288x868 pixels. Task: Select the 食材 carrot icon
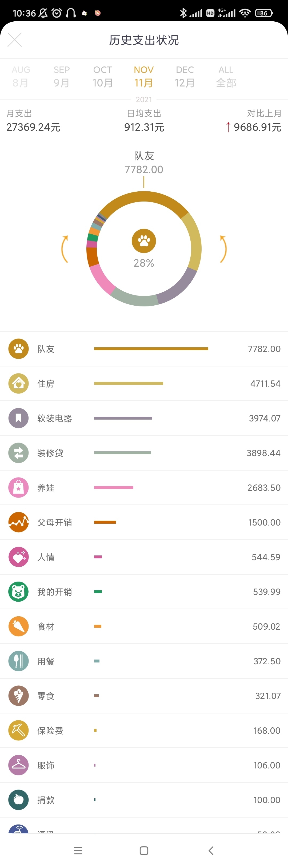tap(18, 626)
